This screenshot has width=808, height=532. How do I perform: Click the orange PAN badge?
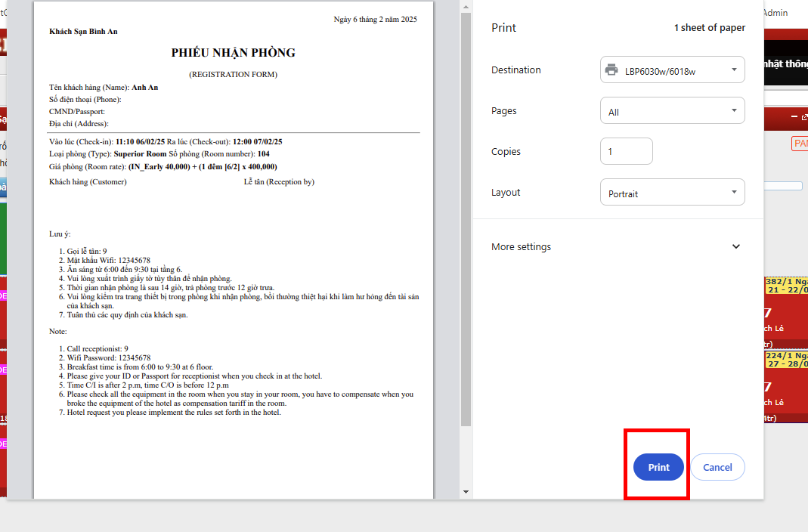coord(800,143)
